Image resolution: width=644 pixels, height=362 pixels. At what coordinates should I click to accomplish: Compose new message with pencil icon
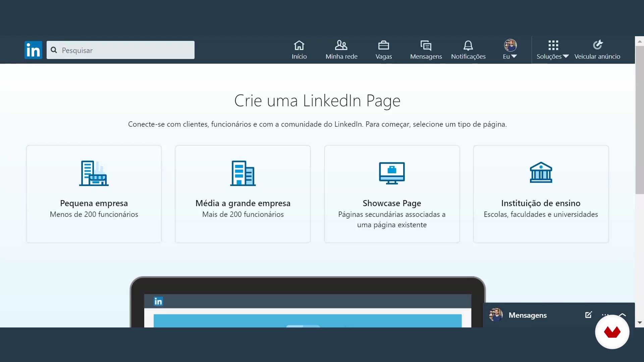[x=588, y=315]
